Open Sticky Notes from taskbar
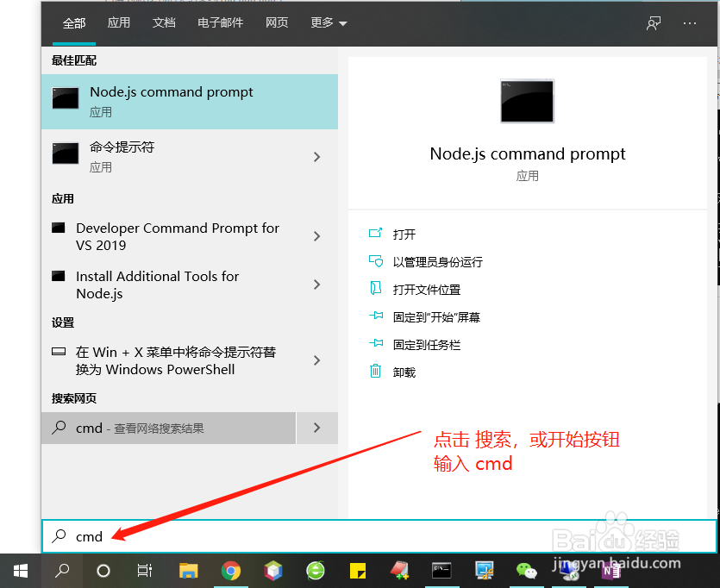 (x=358, y=571)
